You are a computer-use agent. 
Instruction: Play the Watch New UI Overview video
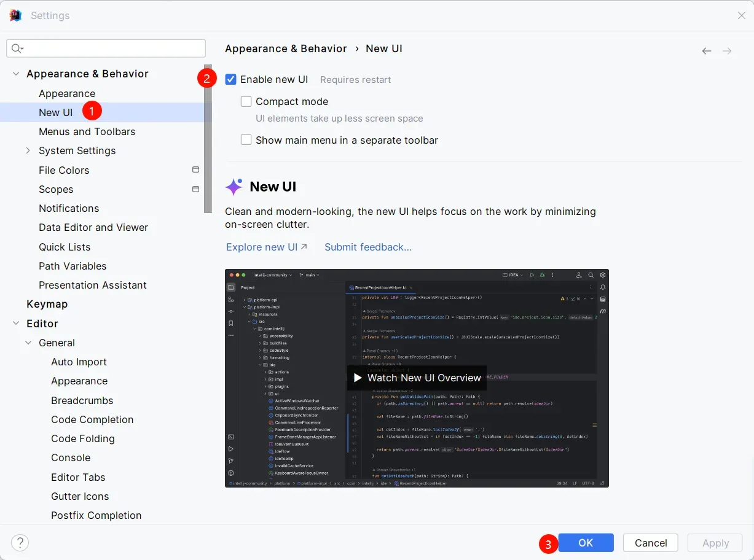[x=417, y=378]
